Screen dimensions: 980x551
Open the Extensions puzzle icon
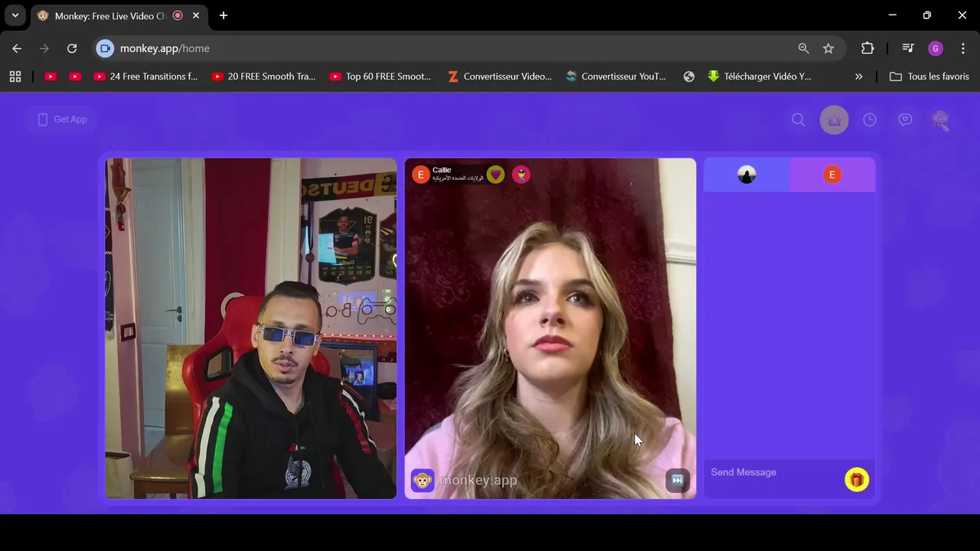(867, 48)
